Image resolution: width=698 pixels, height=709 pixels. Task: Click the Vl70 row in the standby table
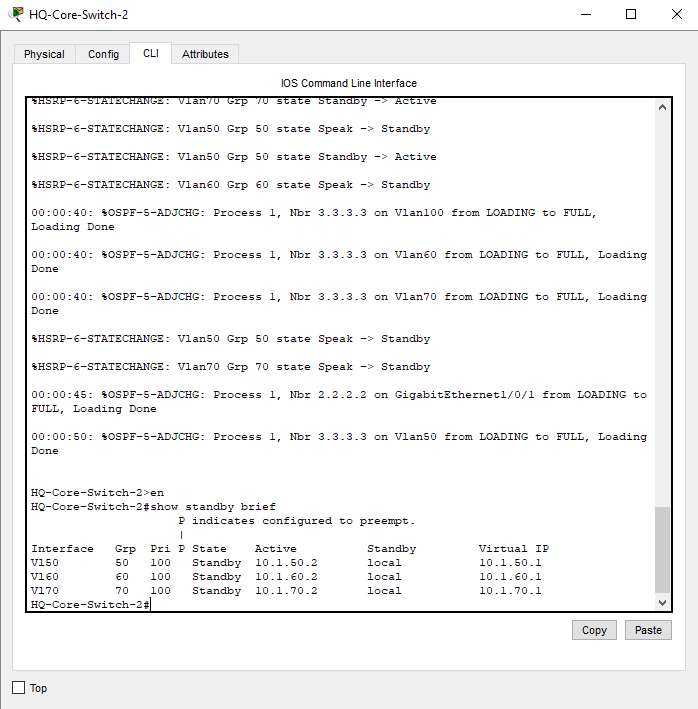tap(285, 591)
